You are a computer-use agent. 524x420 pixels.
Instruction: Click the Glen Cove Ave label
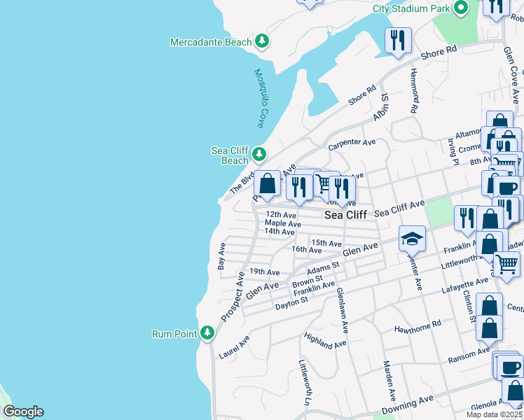click(x=511, y=74)
